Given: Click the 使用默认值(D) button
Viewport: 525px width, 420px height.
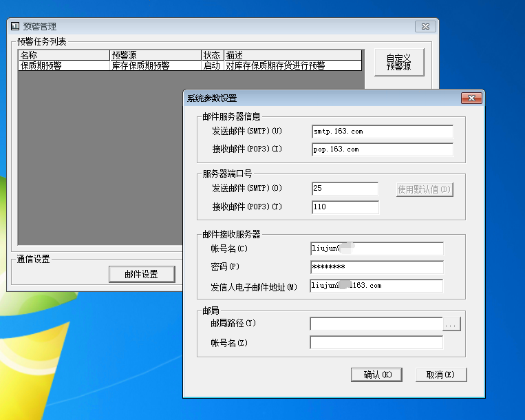Looking at the screenshot, I should tap(425, 189).
